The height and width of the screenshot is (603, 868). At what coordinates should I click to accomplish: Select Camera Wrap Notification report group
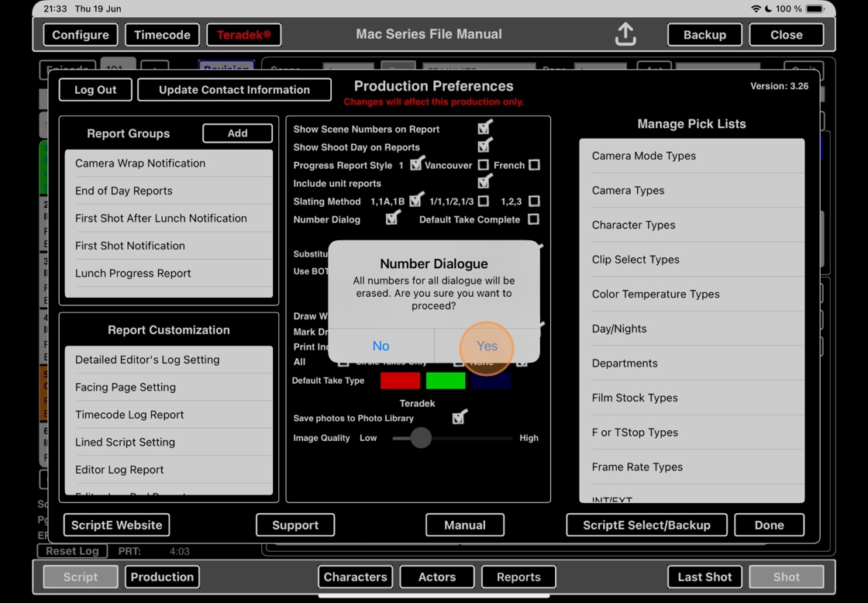click(169, 164)
